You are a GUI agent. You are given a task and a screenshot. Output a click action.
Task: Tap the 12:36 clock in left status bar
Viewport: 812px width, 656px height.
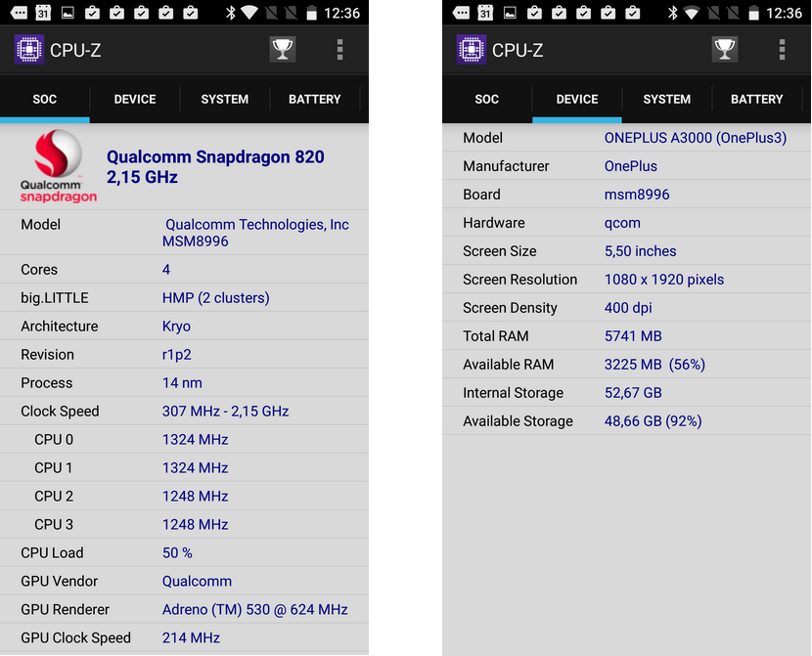pos(341,13)
